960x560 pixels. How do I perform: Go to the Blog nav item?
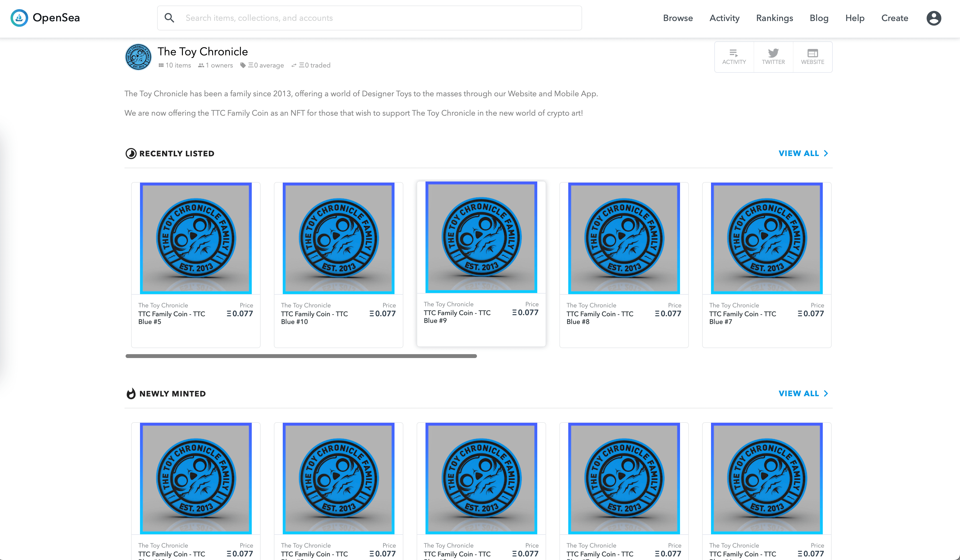coord(819,18)
